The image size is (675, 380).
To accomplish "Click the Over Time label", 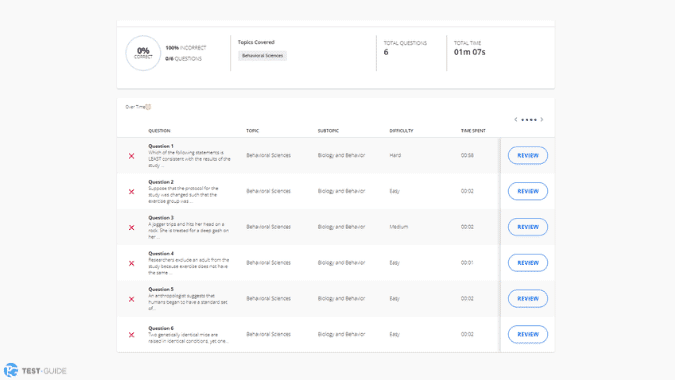I will (135, 107).
